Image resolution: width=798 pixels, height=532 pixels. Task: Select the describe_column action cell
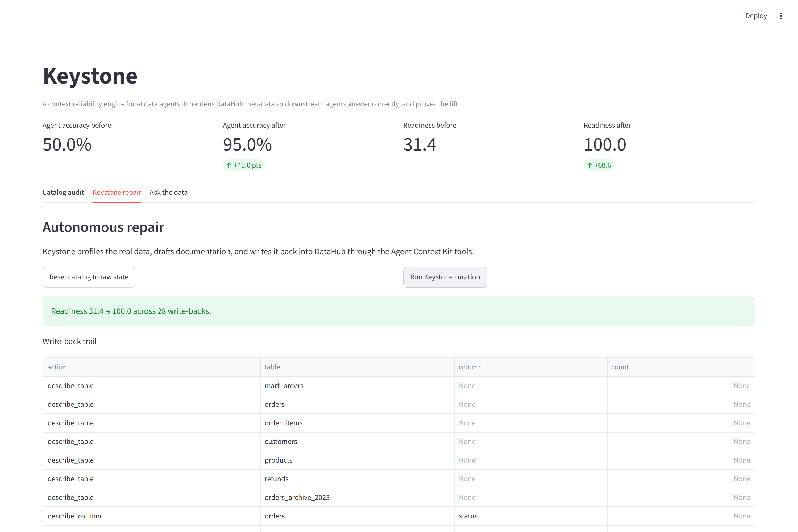151,516
